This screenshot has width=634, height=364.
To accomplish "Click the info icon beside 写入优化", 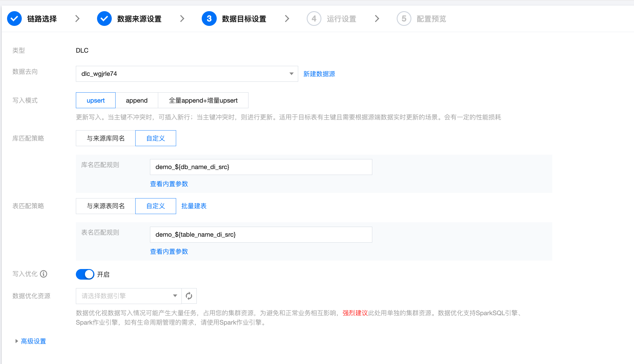I will tap(44, 274).
